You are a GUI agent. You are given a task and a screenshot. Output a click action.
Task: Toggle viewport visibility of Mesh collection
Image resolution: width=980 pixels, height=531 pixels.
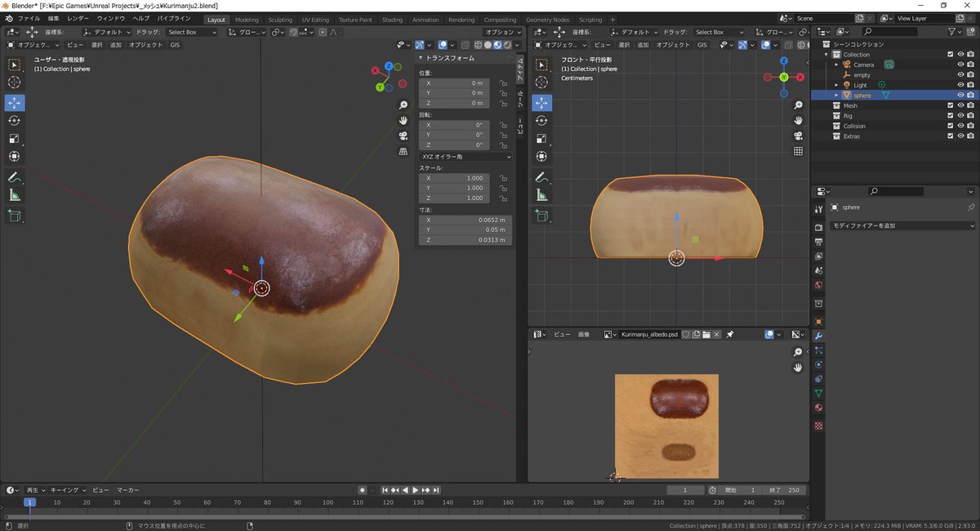(x=960, y=105)
